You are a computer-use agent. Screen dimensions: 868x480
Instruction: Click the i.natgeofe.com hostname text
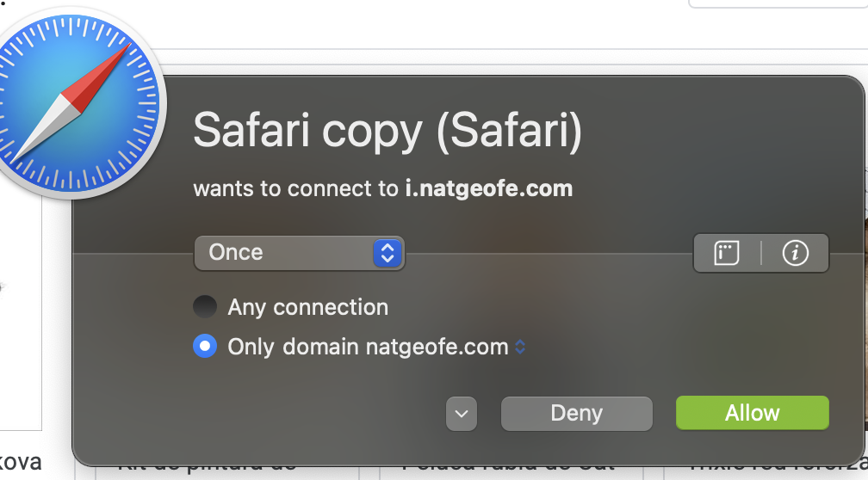tap(489, 188)
